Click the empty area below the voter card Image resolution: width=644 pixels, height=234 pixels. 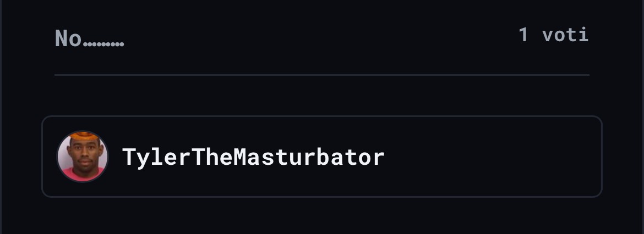[x=322, y=216]
